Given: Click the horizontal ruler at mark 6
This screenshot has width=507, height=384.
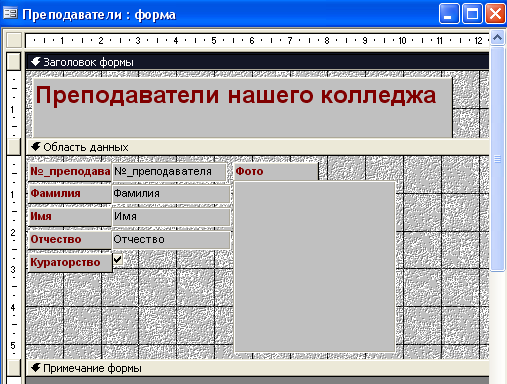Looking at the screenshot, I should coord(252,41).
